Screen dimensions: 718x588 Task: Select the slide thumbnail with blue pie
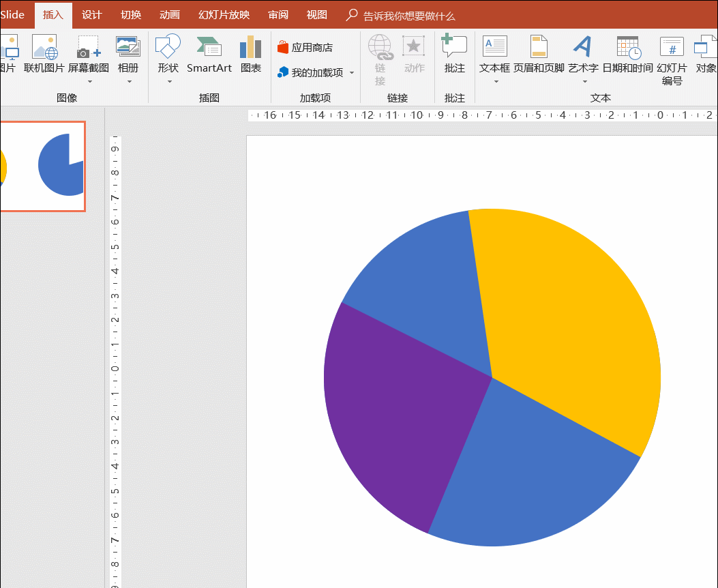[42, 166]
